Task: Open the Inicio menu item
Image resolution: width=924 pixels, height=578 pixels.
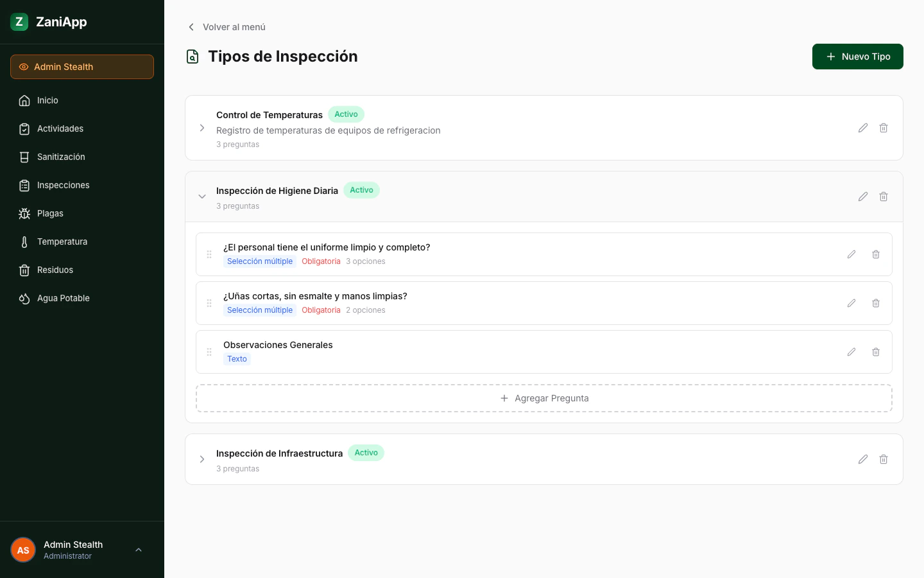Action: [46, 100]
